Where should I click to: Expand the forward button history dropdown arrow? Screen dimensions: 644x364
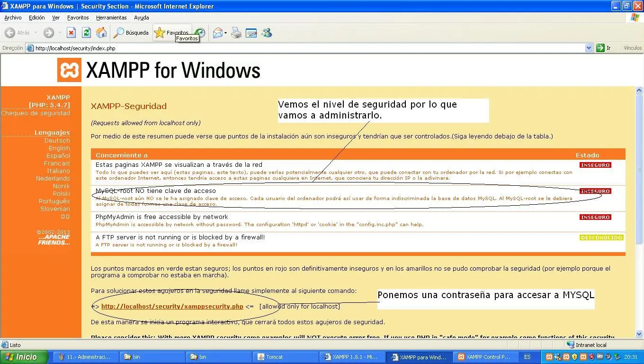pyautogui.click(x=60, y=33)
